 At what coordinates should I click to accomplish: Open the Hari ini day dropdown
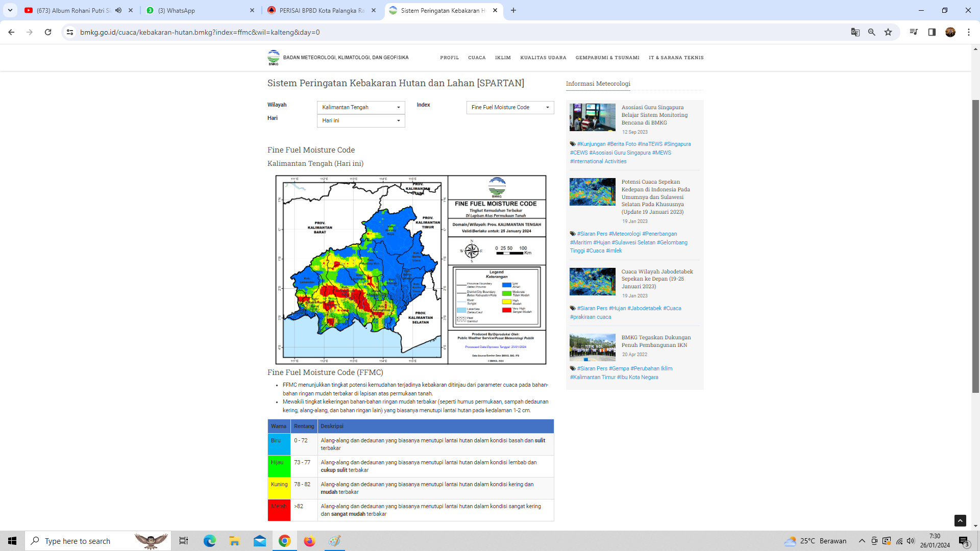[361, 121]
